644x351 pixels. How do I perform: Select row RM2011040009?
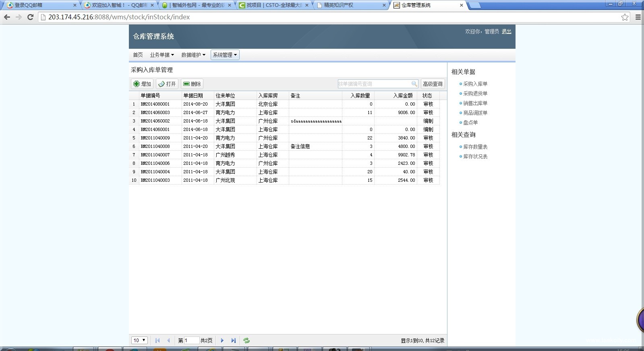(284, 138)
